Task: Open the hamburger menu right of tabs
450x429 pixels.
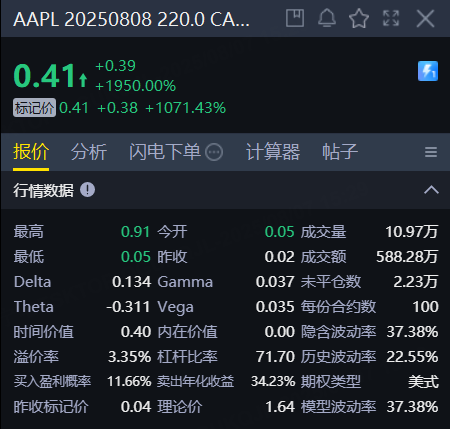Action: click(x=431, y=152)
